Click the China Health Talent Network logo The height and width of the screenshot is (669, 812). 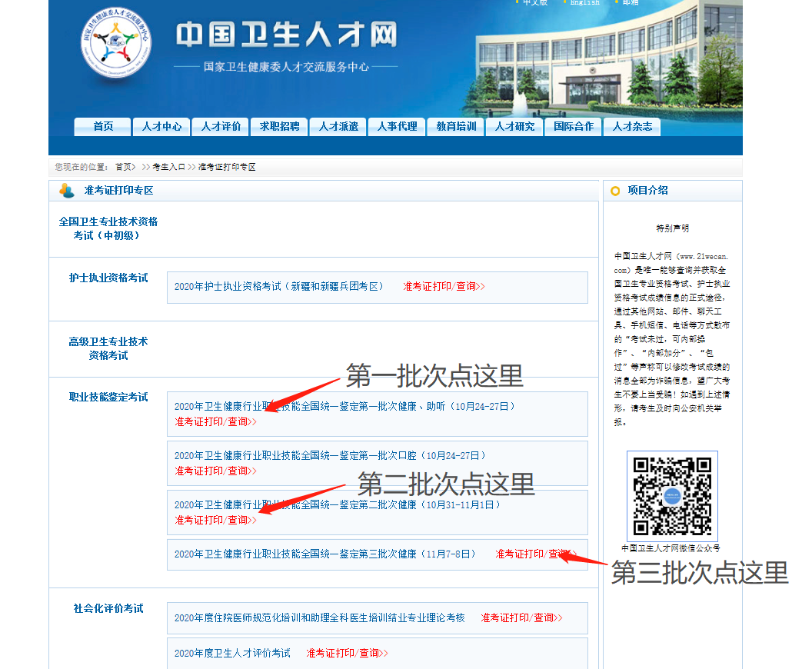[x=116, y=42]
